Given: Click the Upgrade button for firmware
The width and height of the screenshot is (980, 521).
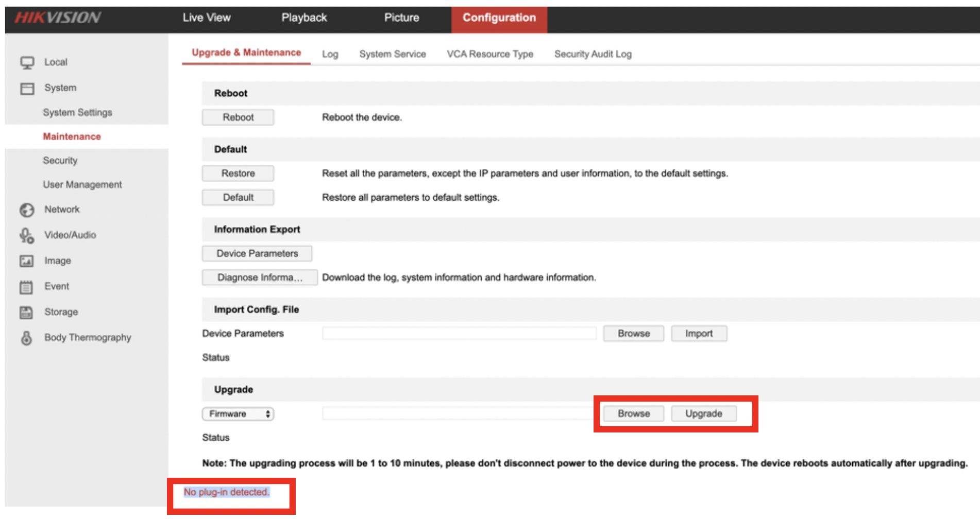Looking at the screenshot, I should pos(703,414).
